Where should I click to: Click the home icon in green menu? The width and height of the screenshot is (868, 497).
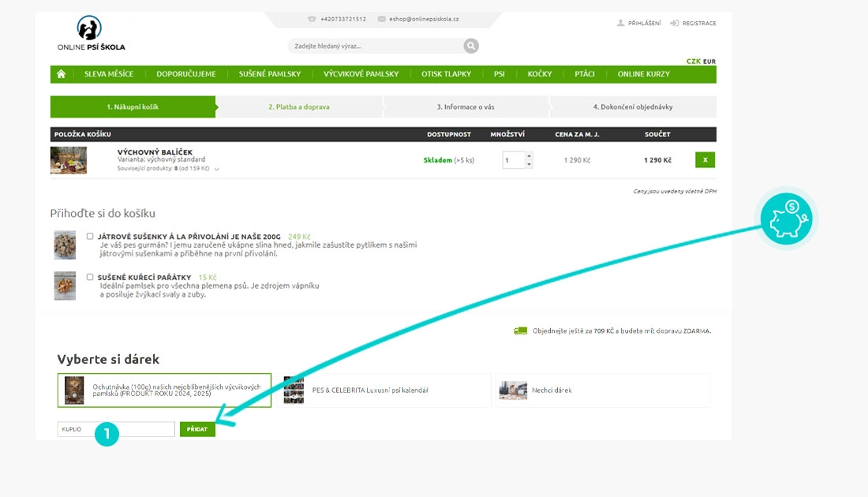61,74
